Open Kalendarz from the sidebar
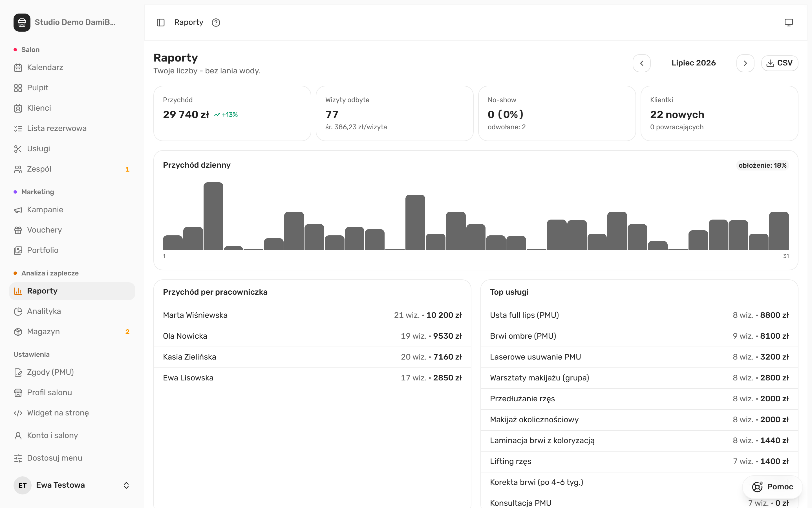 72,67
